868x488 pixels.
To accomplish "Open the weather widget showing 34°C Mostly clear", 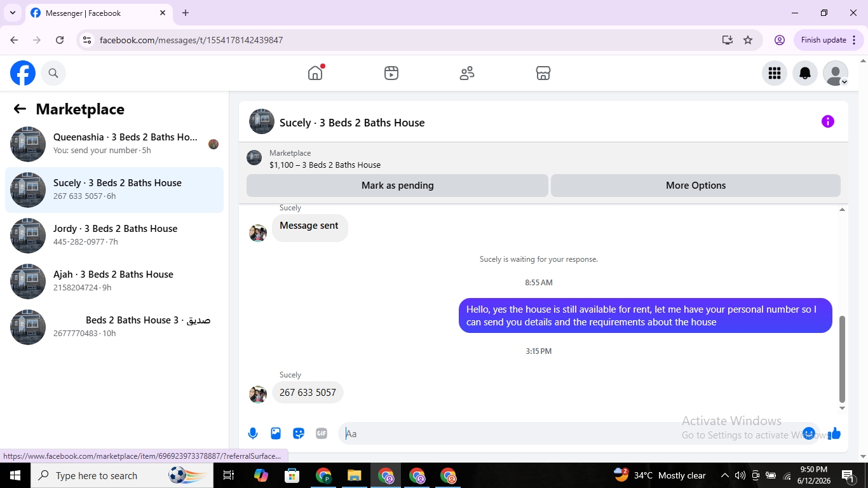I will (660, 475).
